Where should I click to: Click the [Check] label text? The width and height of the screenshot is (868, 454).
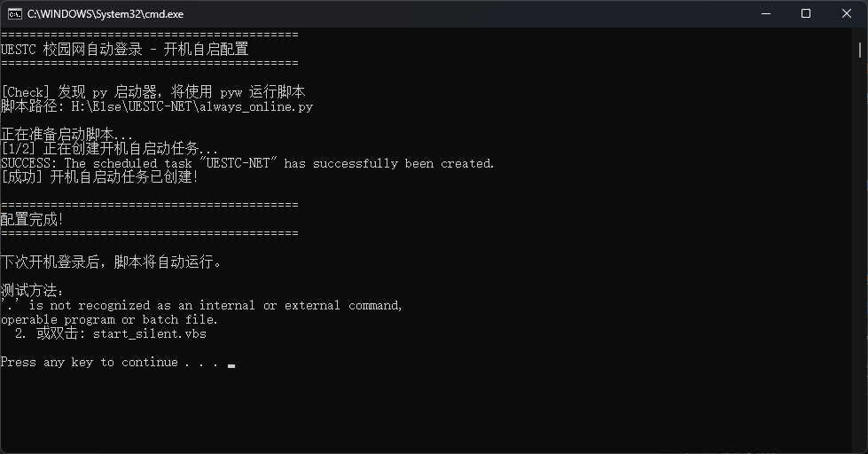(x=26, y=92)
